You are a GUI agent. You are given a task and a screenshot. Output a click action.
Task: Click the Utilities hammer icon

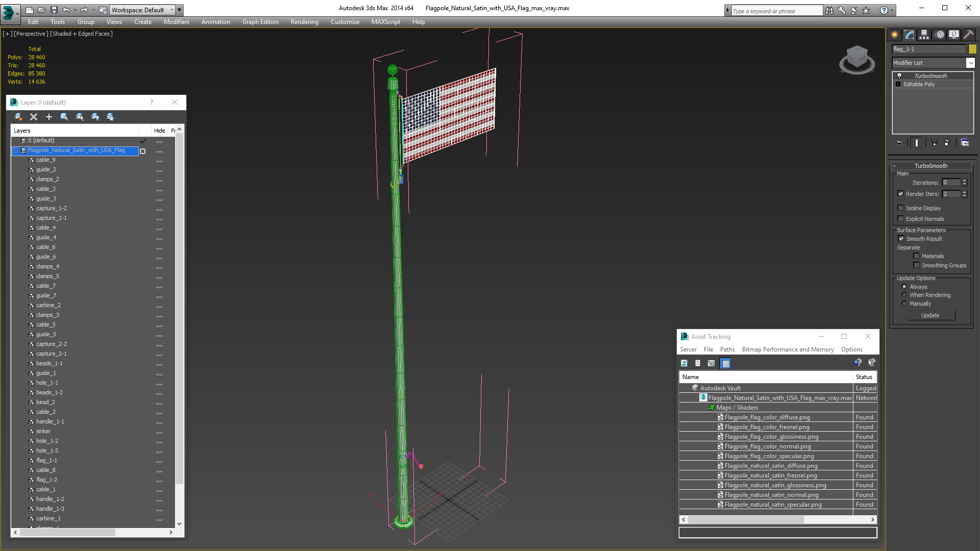pyautogui.click(x=968, y=35)
